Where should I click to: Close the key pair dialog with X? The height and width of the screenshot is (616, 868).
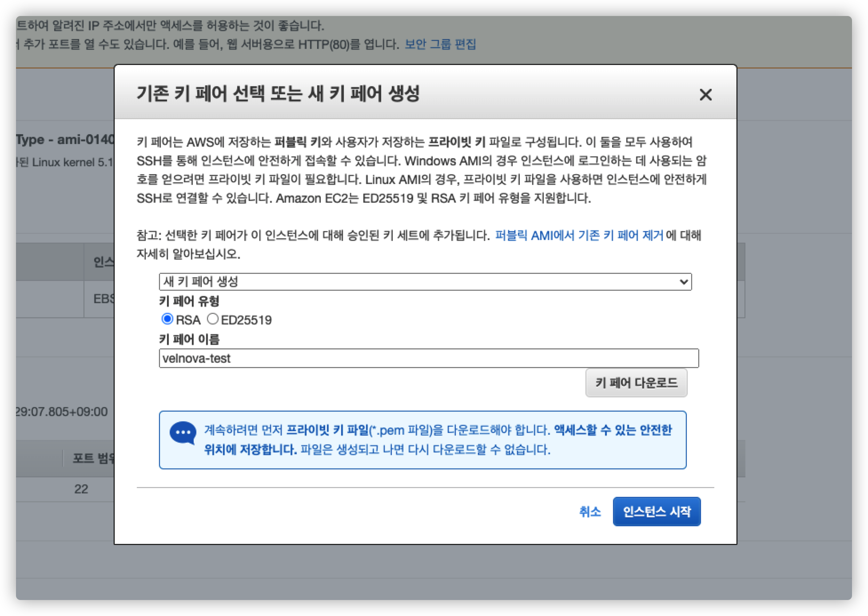(705, 95)
